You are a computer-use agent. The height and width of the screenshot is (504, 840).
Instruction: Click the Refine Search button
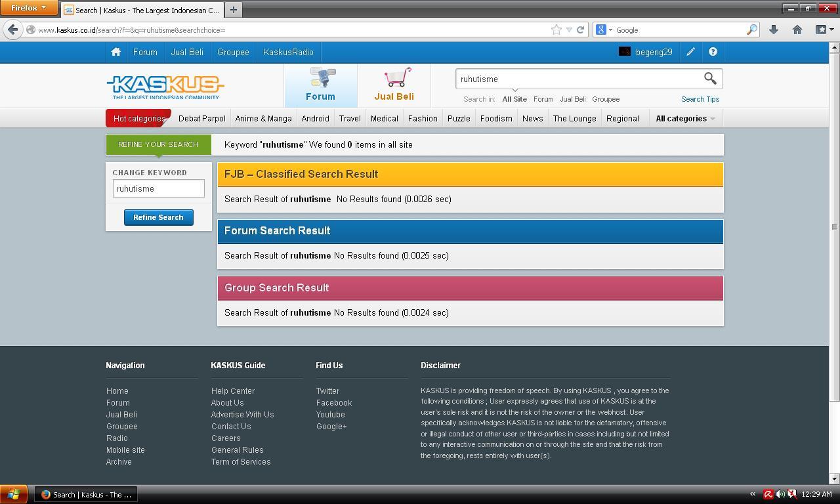pyautogui.click(x=158, y=217)
